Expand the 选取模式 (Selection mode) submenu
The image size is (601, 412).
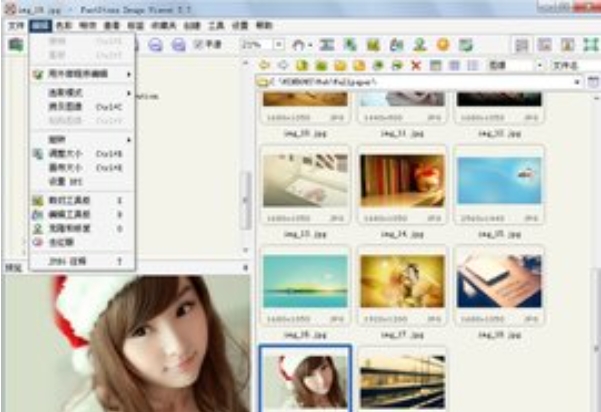[x=82, y=93]
